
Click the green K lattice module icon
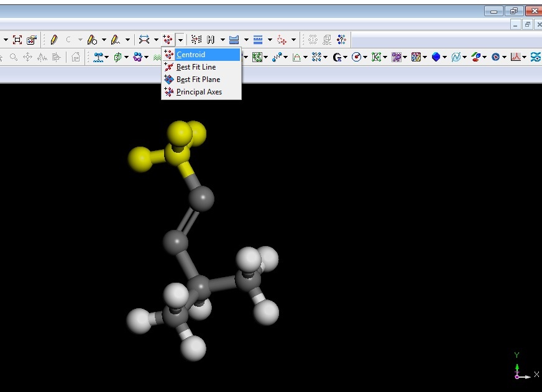point(376,57)
